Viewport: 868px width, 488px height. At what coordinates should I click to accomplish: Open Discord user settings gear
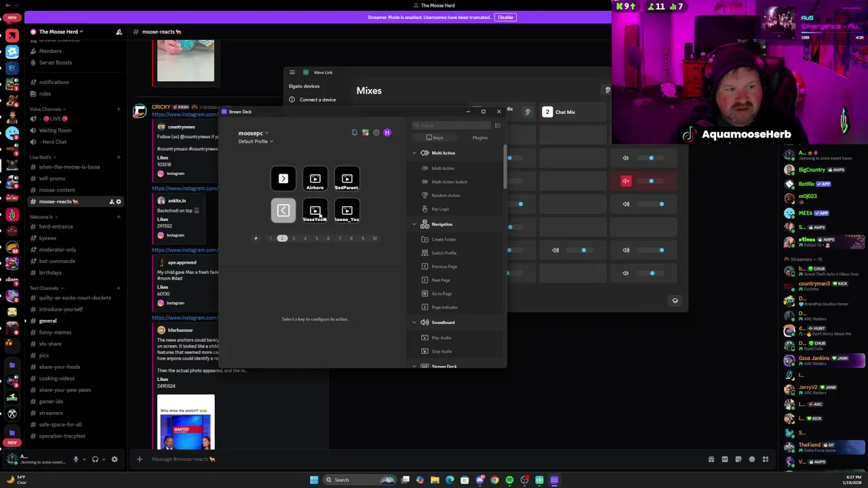114,460
